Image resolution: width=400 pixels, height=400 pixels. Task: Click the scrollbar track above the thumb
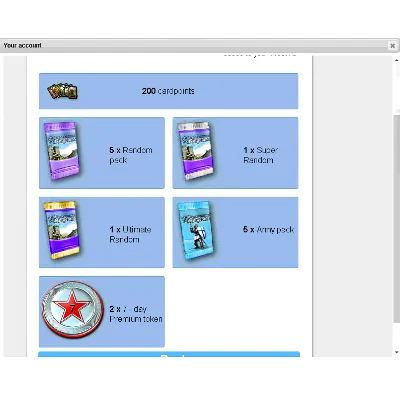click(x=397, y=89)
